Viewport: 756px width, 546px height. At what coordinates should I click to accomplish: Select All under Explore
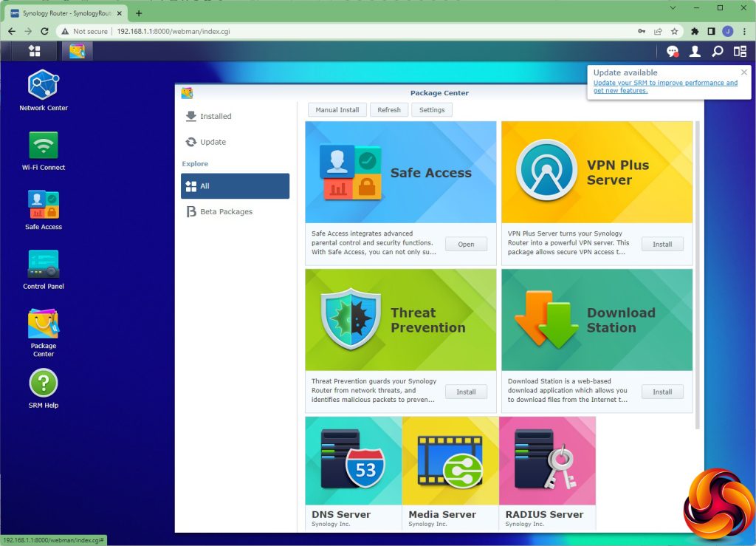coord(235,185)
